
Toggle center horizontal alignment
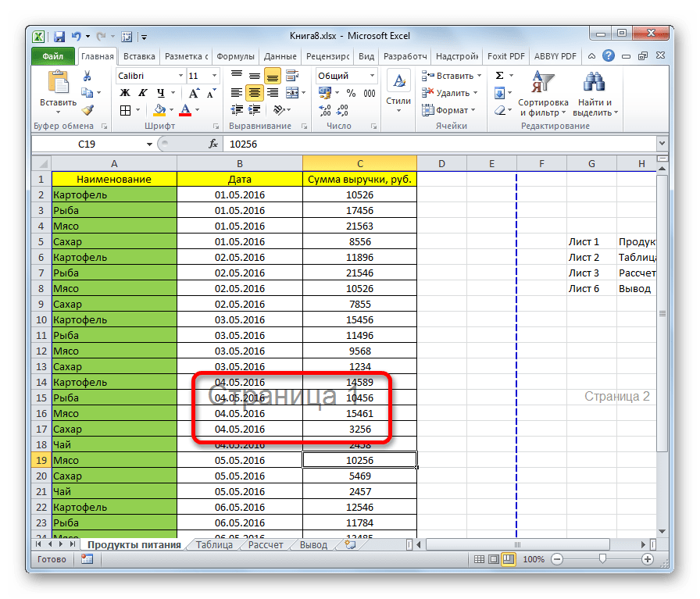[x=255, y=93]
